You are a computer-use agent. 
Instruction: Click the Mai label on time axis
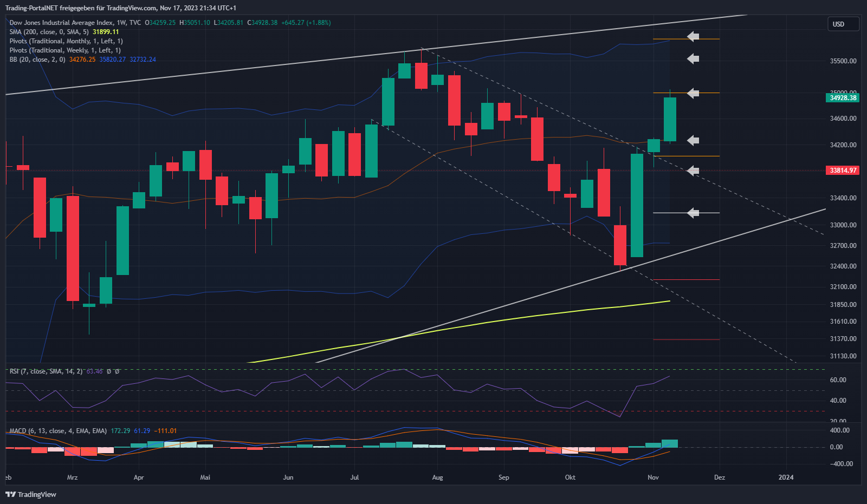[205, 477]
